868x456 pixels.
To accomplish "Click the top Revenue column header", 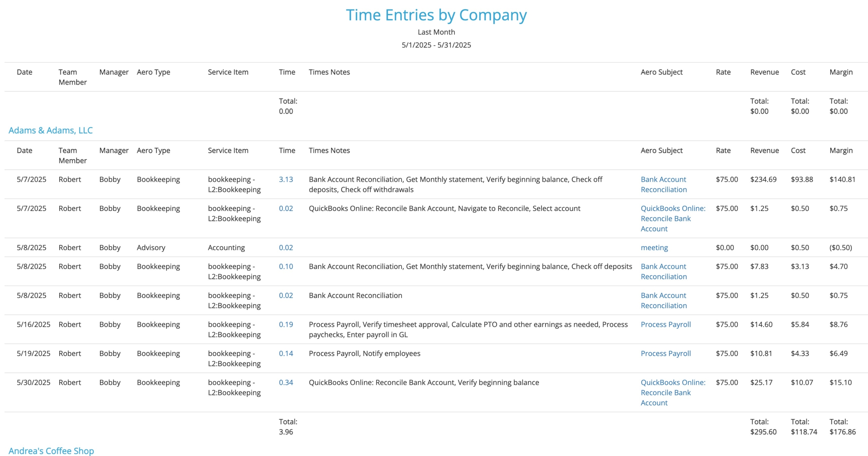I will point(764,72).
